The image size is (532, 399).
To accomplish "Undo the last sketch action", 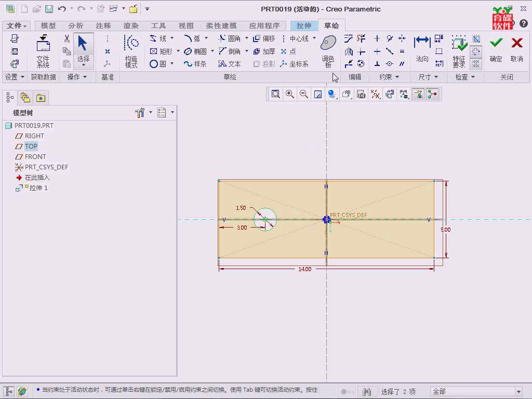I will click(62, 9).
